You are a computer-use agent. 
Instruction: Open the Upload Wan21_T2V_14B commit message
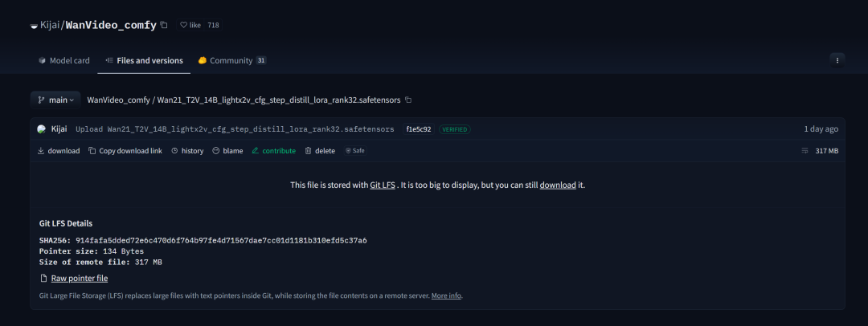tap(235, 129)
